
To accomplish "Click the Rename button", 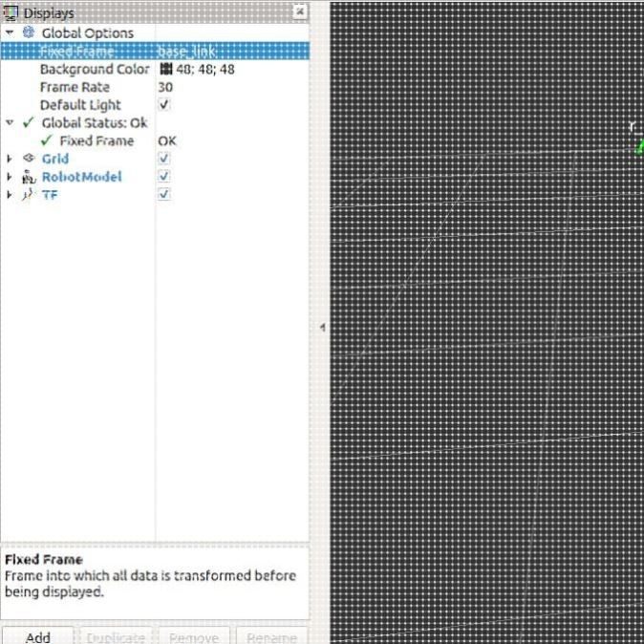I will pos(271,635).
